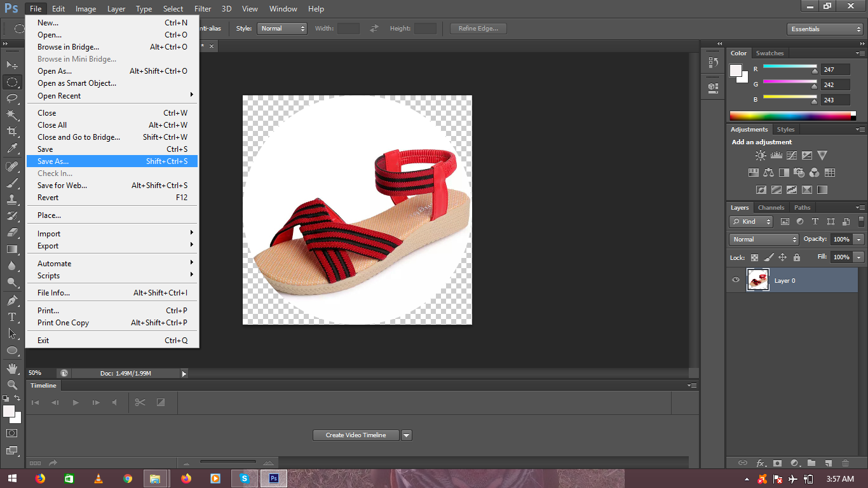Image resolution: width=868 pixels, height=488 pixels.
Task: Open the layer Kind filter dropdown
Action: (x=751, y=222)
